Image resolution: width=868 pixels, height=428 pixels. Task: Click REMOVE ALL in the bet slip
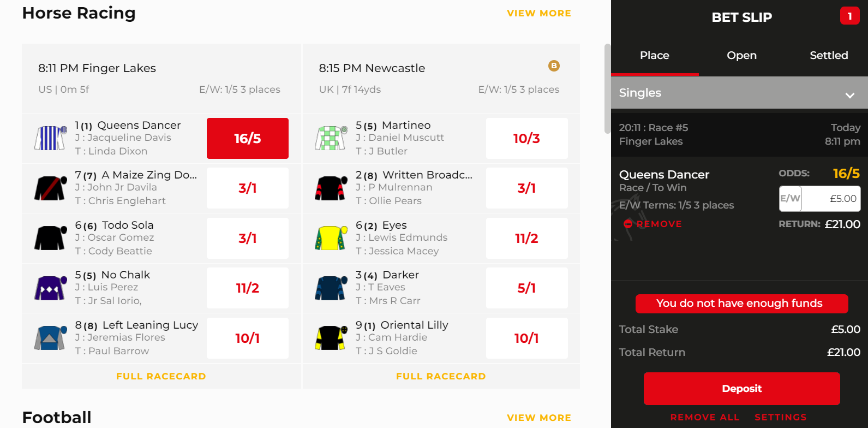point(705,417)
